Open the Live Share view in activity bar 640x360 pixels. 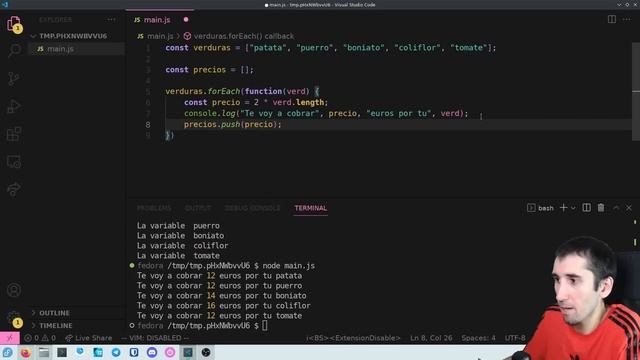tap(14, 189)
